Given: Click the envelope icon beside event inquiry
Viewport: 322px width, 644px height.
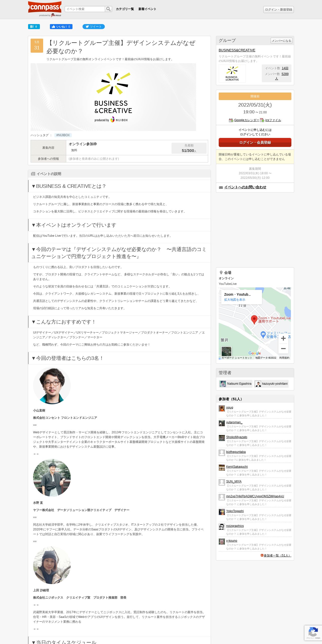Looking at the screenshot, I should click(221, 188).
